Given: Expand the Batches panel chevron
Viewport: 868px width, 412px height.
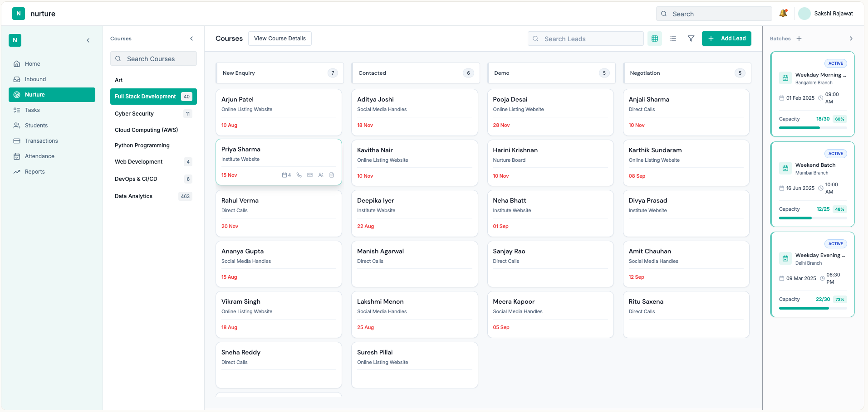Looking at the screenshot, I should click(851, 39).
